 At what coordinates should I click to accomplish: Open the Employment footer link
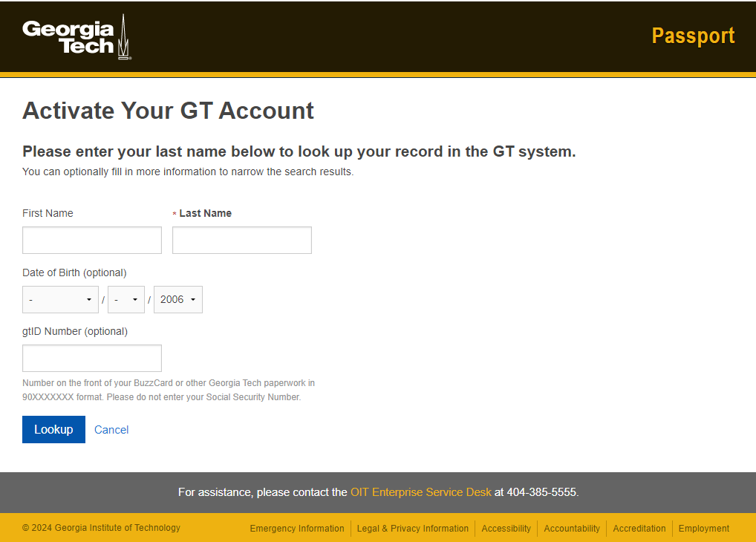coord(704,529)
